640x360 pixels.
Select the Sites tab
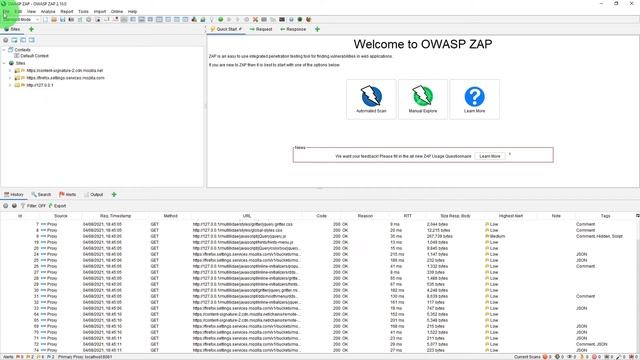point(12,29)
